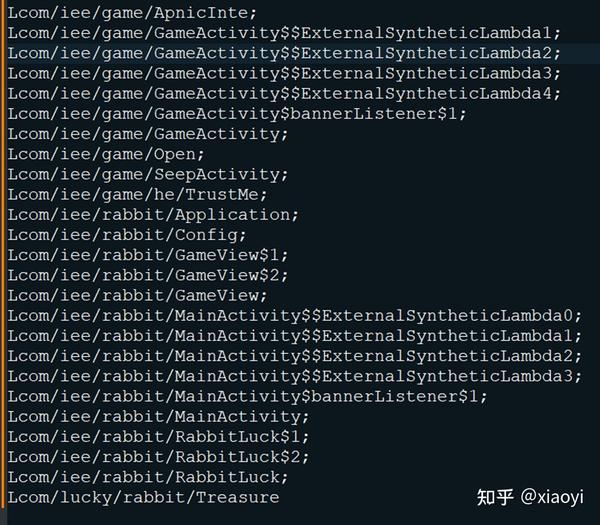The image size is (600, 525).
Task: Click the Lcom/iee/rabbit/Application; line
Action: point(153,215)
